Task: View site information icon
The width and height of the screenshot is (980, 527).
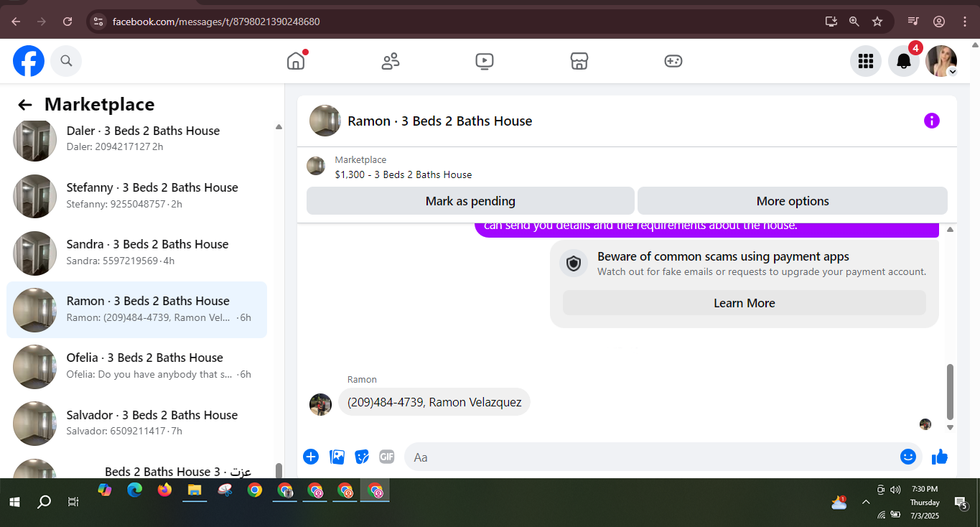Action: pyautogui.click(x=98, y=22)
